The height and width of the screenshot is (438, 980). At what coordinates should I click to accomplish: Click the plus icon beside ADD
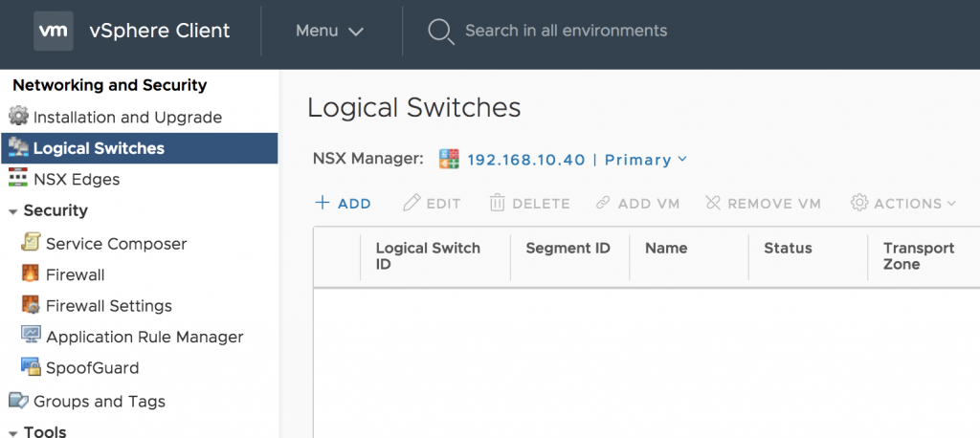click(x=322, y=203)
